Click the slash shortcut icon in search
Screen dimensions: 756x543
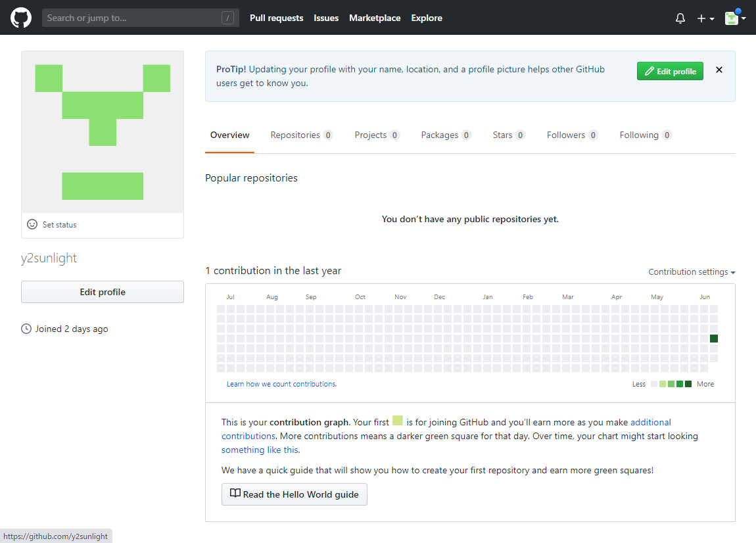point(228,18)
